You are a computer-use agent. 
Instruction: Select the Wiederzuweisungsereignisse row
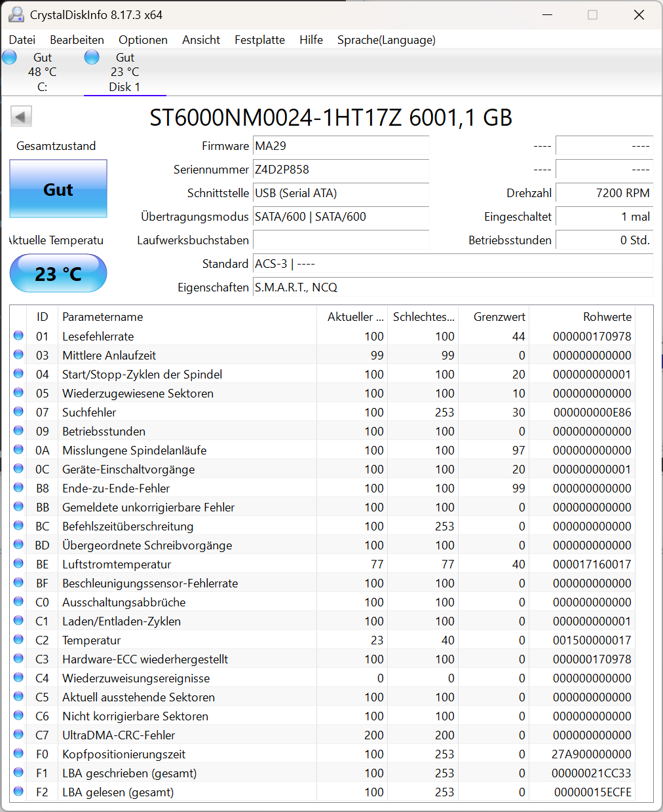pos(322,678)
